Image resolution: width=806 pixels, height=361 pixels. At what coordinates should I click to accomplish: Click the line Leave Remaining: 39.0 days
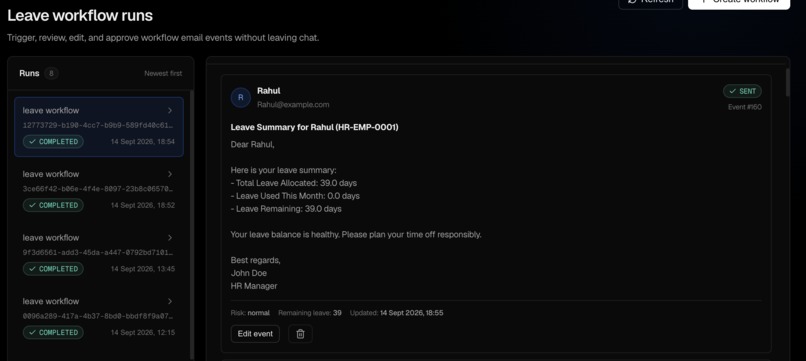[x=286, y=209]
